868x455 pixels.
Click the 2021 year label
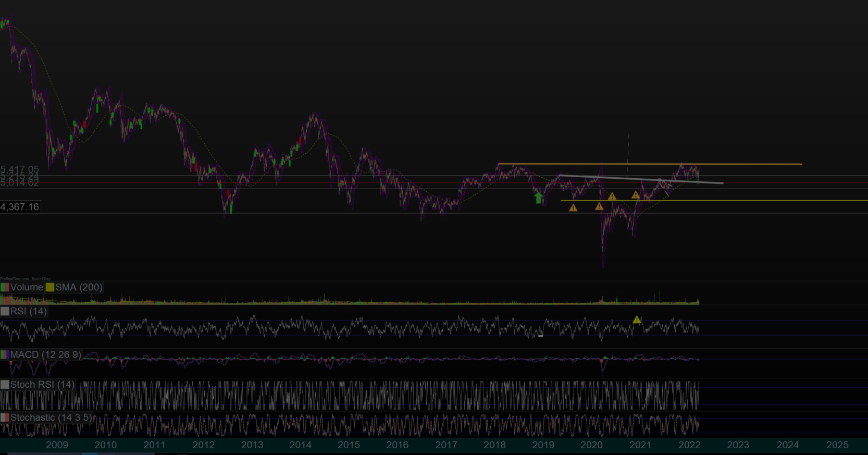pyautogui.click(x=640, y=445)
